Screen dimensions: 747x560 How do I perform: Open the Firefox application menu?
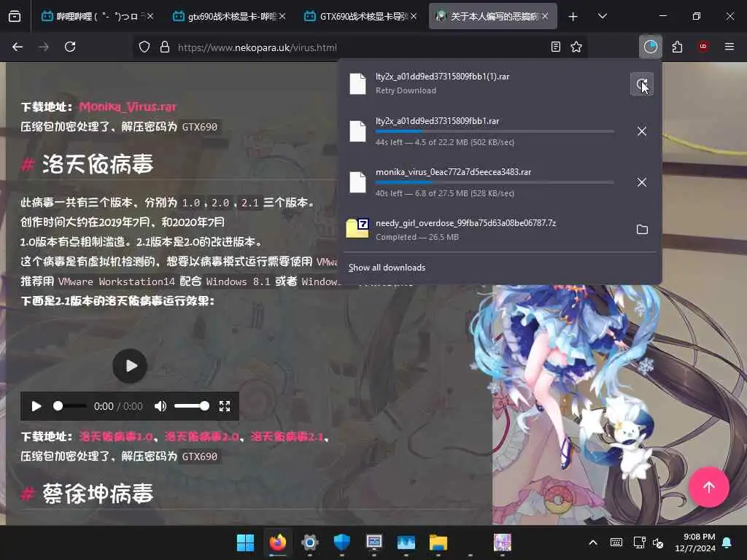tap(729, 47)
